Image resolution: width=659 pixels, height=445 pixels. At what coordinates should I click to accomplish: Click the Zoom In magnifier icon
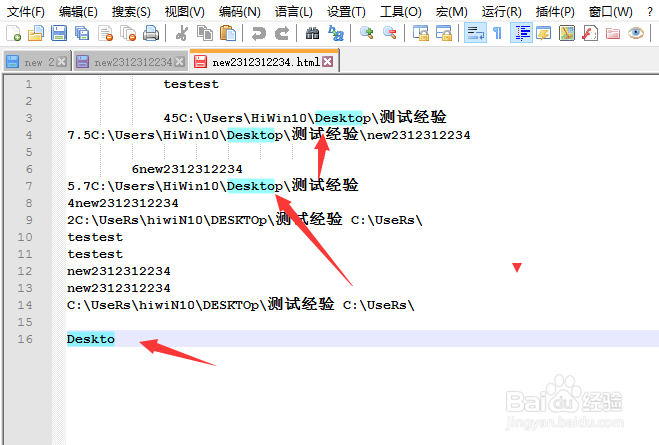click(366, 33)
